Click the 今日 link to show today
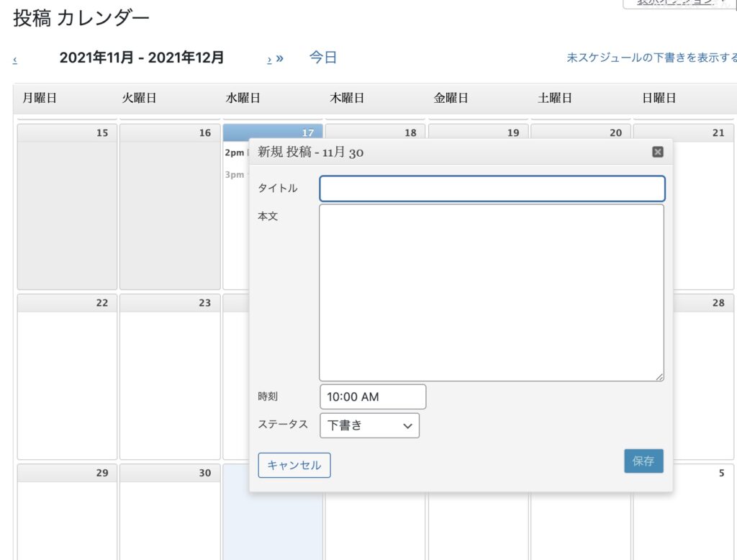This screenshot has width=737, height=560. (x=323, y=58)
